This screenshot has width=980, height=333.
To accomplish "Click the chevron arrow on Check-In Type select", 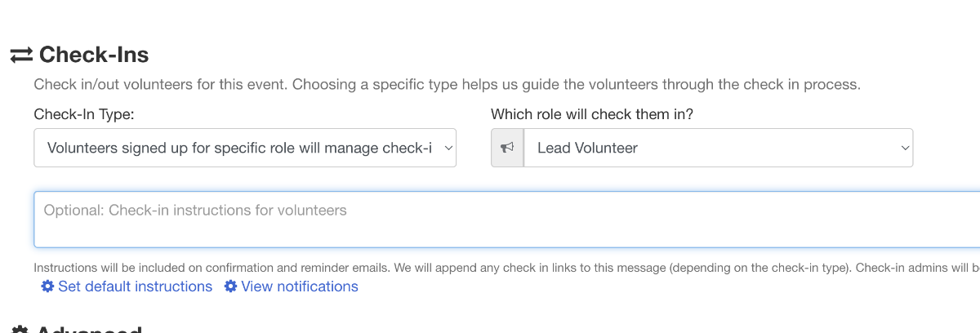I will 447,148.
